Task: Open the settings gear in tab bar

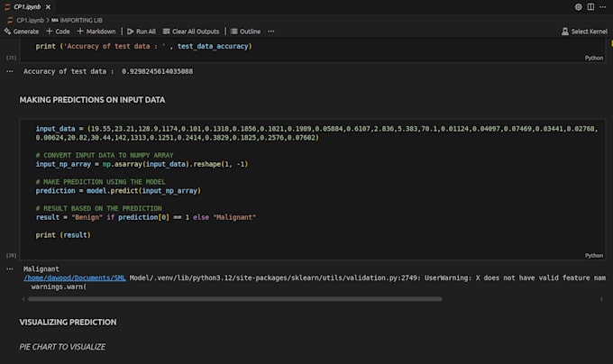Action: click(x=579, y=6)
